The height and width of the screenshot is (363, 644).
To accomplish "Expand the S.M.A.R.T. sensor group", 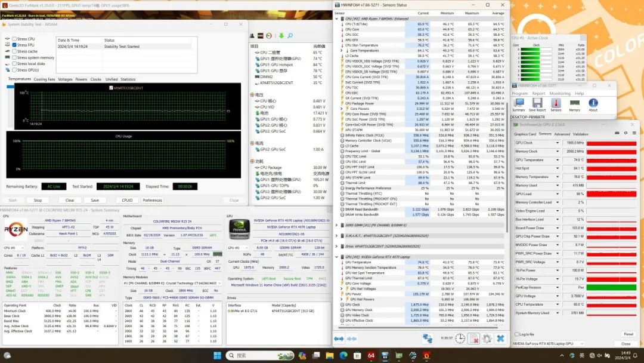I will tap(338, 235).
